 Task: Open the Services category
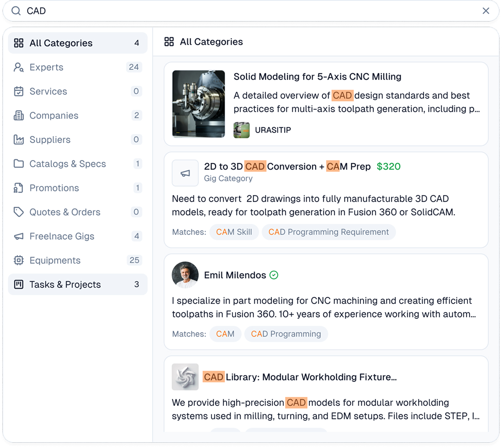(78, 91)
